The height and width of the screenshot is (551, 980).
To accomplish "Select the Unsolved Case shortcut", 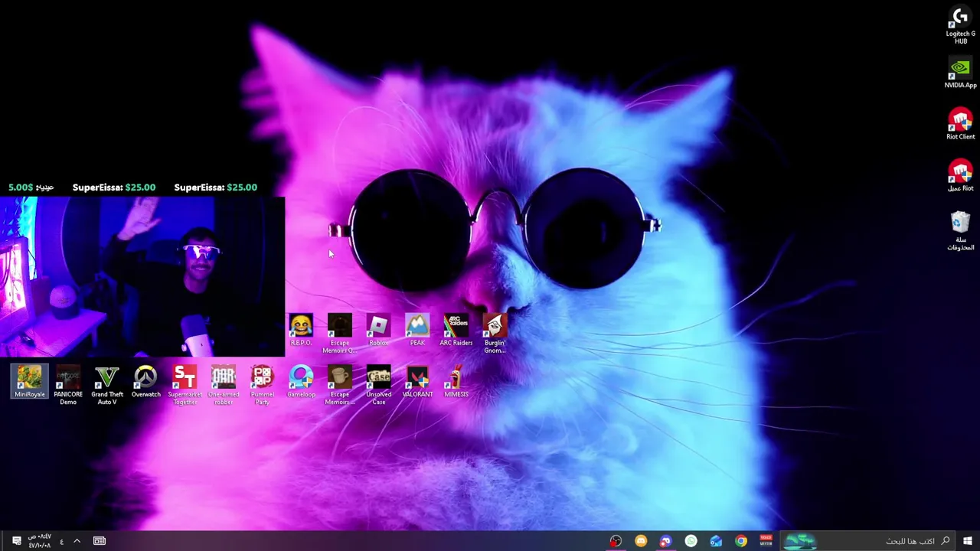I will coord(378,386).
